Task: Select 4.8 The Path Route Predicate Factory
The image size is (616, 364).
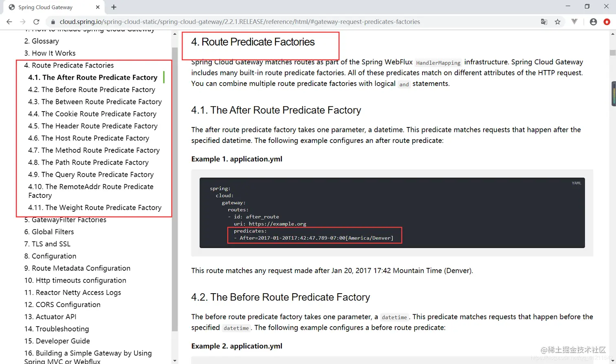Action: (x=88, y=162)
